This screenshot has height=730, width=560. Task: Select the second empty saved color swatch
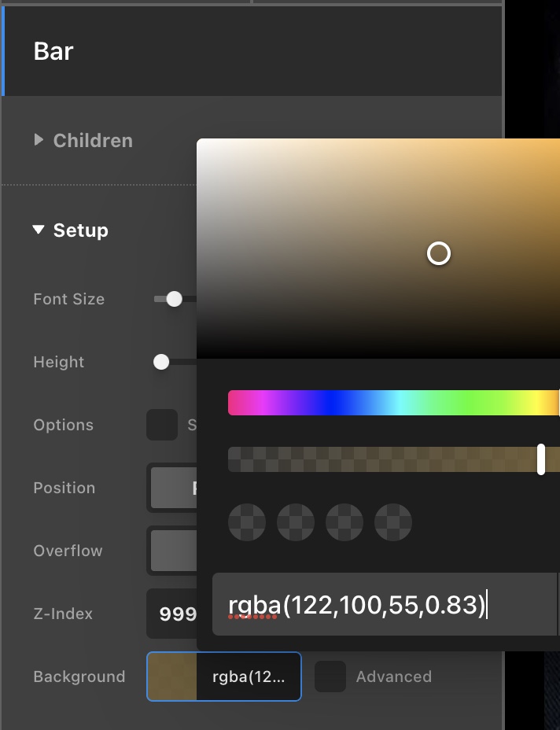296,522
